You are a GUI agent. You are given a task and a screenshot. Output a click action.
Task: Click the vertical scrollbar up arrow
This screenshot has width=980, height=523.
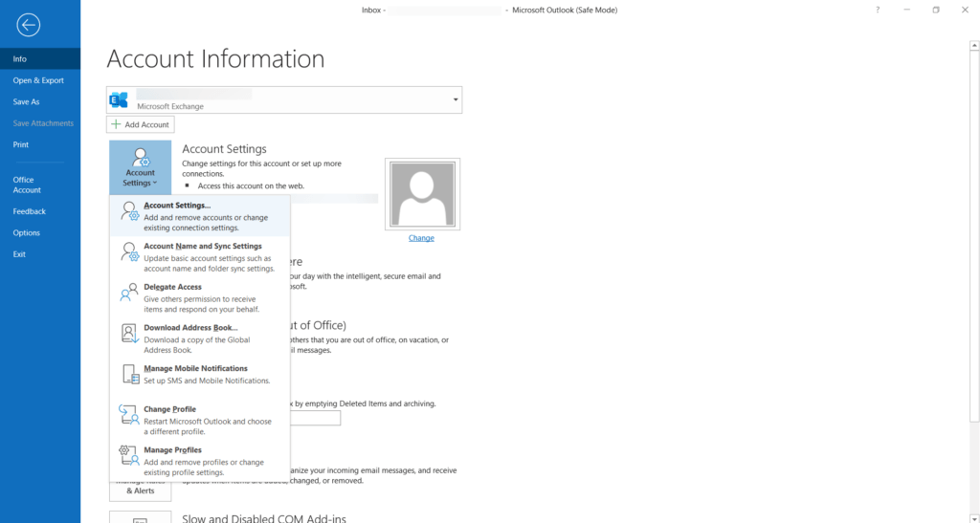pos(974,46)
